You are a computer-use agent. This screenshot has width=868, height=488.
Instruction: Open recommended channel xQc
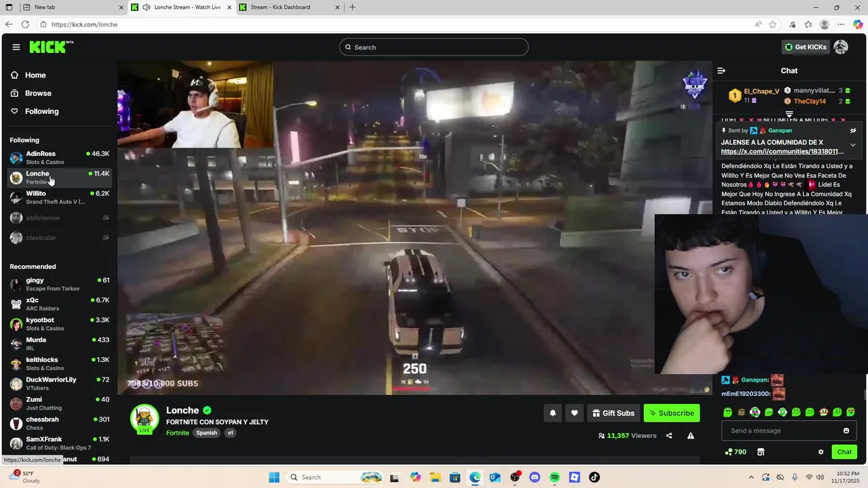[x=60, y=304]
